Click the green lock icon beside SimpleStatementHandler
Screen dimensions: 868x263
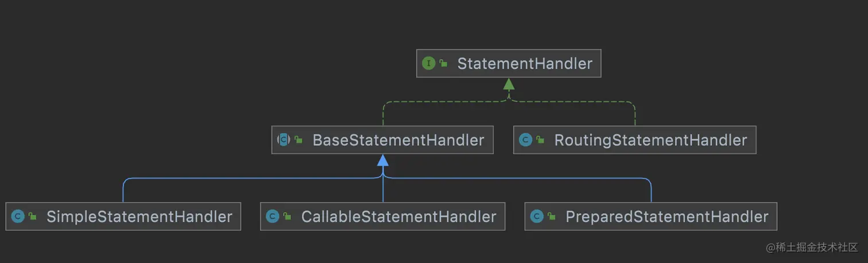click(x=33, y=217)
